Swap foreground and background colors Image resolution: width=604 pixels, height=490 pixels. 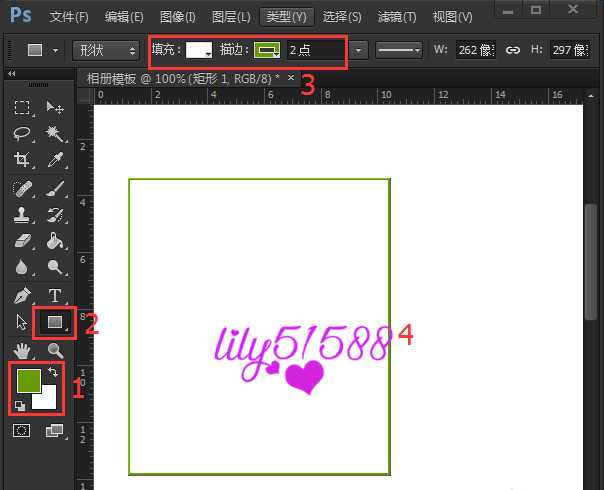(53, 372)
